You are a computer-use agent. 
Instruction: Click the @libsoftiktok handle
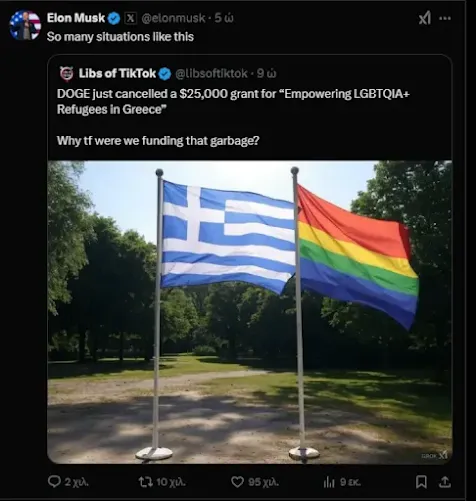pos(211,74)
